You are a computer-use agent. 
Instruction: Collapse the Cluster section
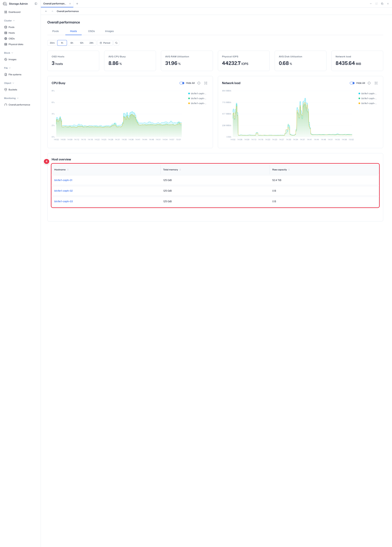pos(9,21)
